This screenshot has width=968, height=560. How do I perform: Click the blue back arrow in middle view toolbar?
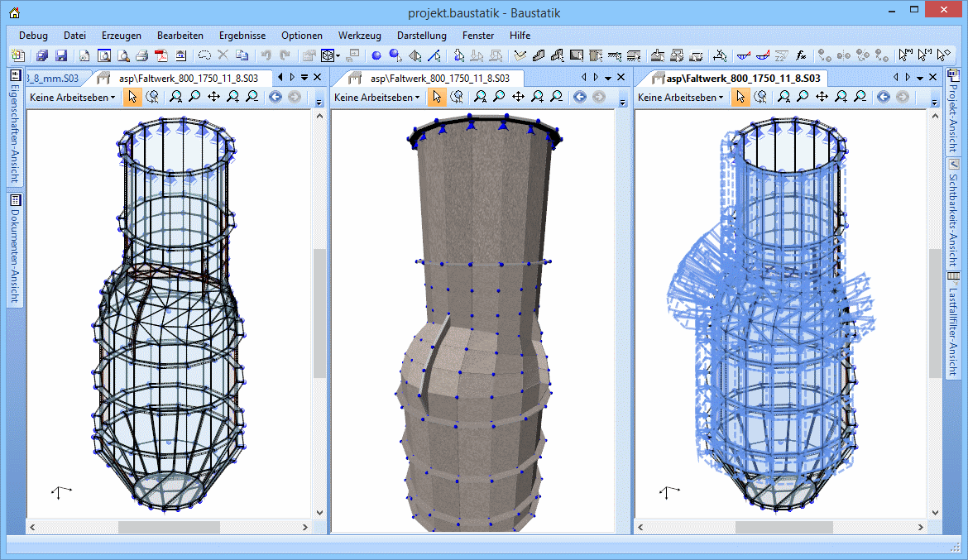(579, 97)
